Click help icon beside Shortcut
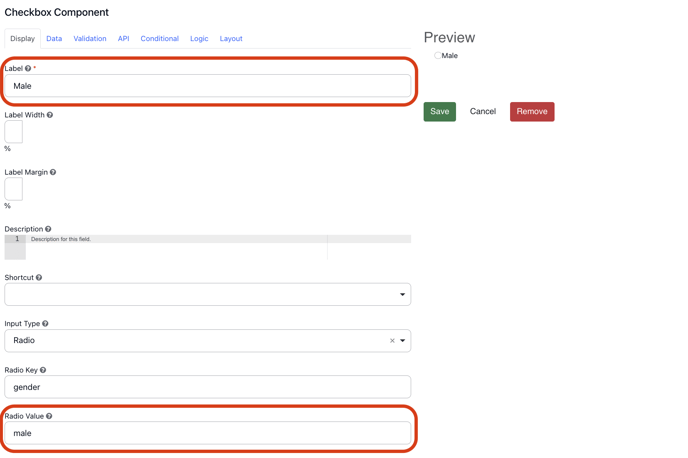This screenshot has width=688, height=458. point(39,278)
